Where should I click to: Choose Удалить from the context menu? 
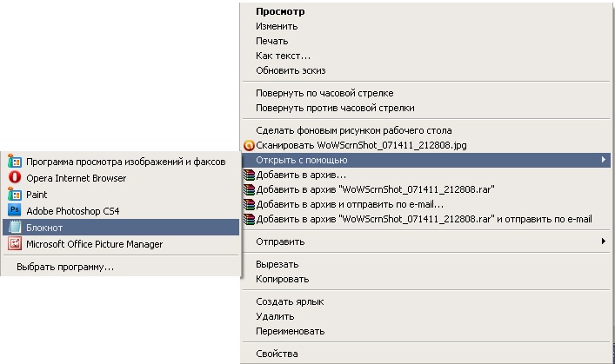coord(275,316)
